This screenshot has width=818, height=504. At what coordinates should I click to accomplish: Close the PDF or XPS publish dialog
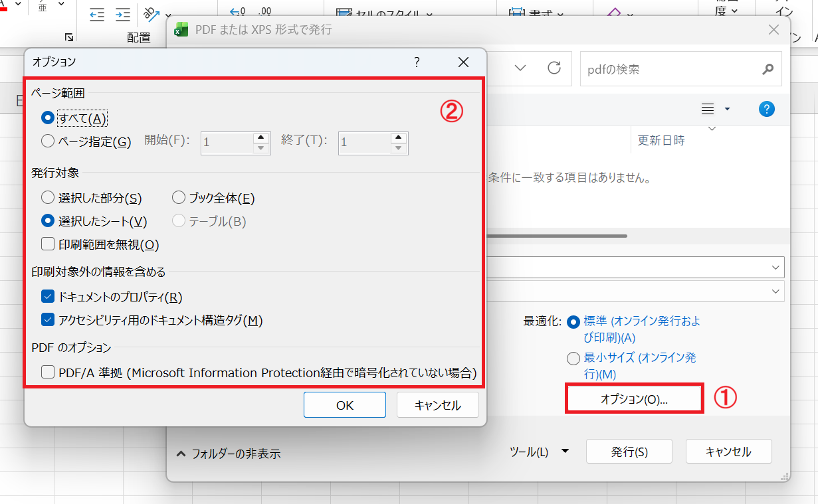coord(773,30)
